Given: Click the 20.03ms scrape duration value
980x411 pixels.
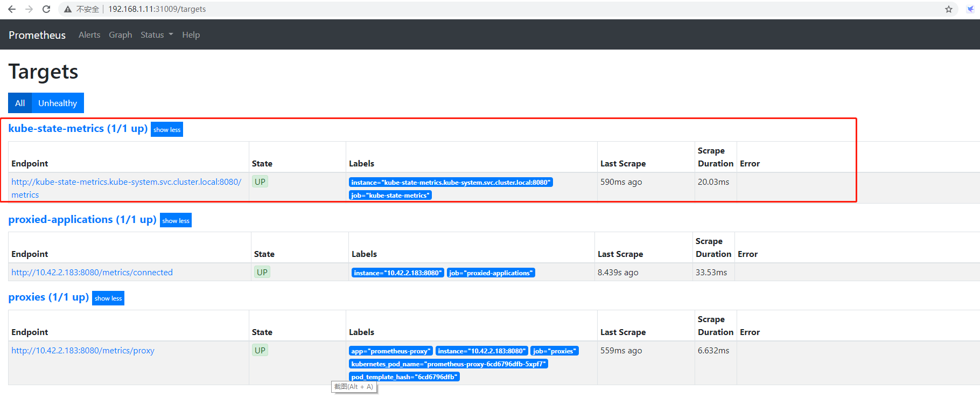Looking at the screenshot, I should point(713,182).
